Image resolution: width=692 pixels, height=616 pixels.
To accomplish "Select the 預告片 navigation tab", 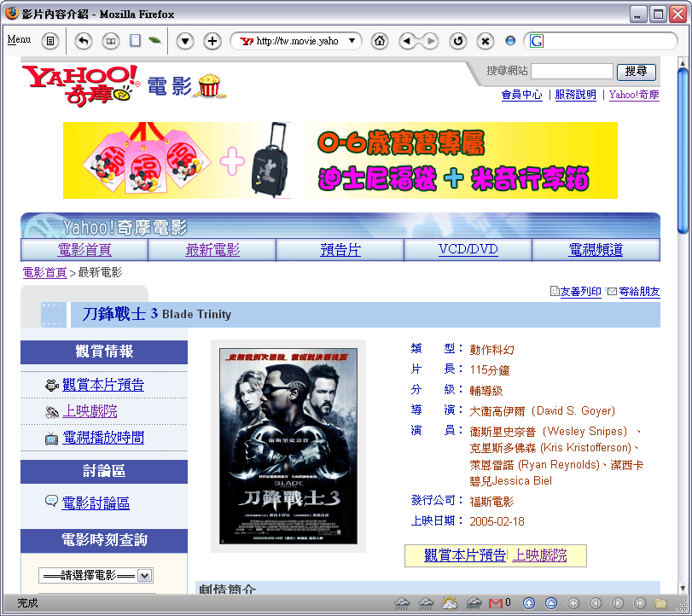I will 340,250.
